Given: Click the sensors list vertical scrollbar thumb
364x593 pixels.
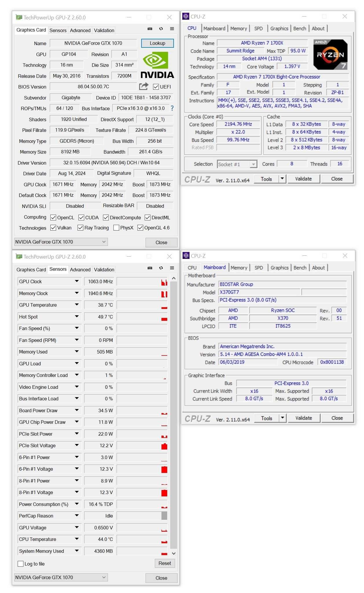Looking at the screenshot, I should click(x=173, y=415).
